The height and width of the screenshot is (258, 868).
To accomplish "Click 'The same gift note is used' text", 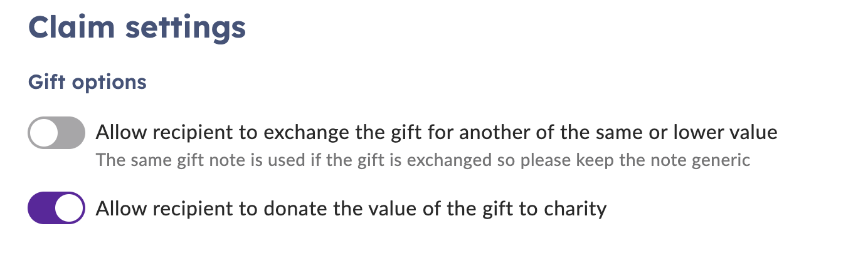I will (200, 160).
